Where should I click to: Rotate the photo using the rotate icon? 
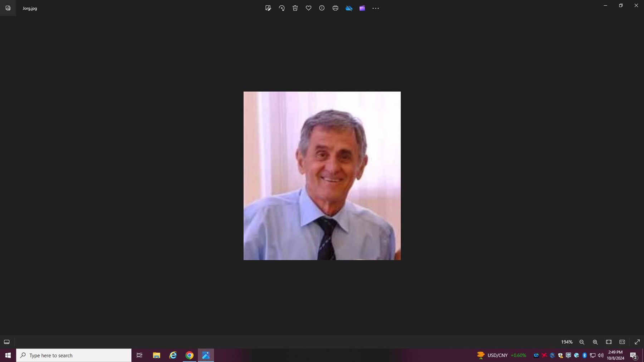point(282,8)
